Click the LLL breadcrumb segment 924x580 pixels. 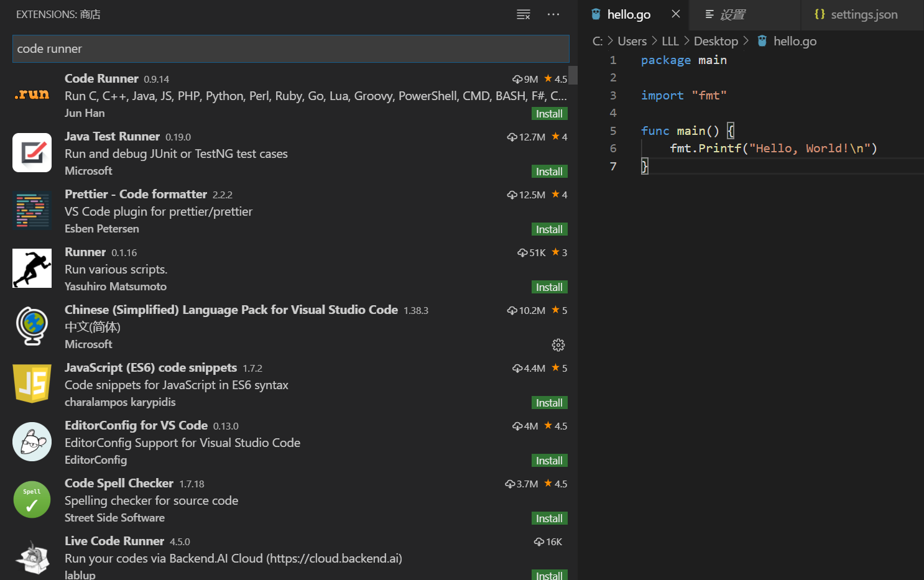coord(670,41)
